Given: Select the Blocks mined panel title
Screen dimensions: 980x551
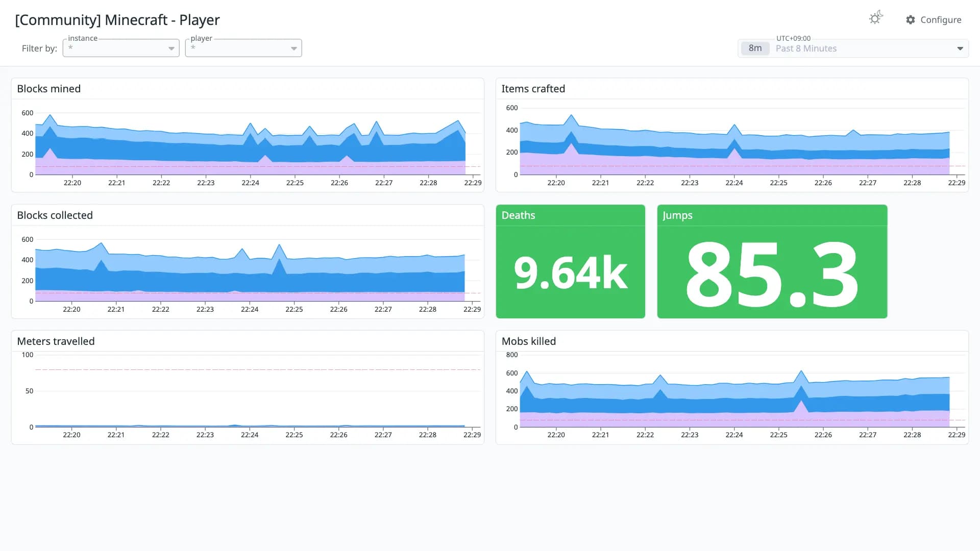Looking at the screenshot, I should 49,89.
